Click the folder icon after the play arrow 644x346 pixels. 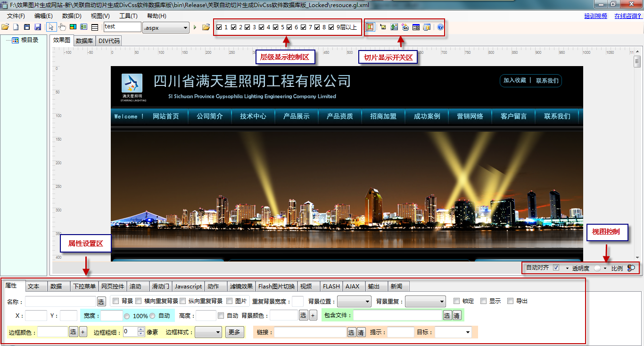[x=206, y=27]
